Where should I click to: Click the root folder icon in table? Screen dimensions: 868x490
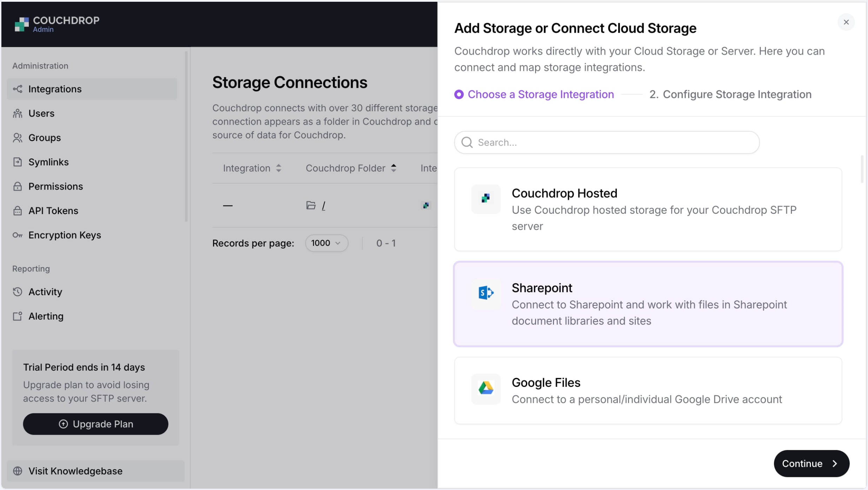click(311, 205)
